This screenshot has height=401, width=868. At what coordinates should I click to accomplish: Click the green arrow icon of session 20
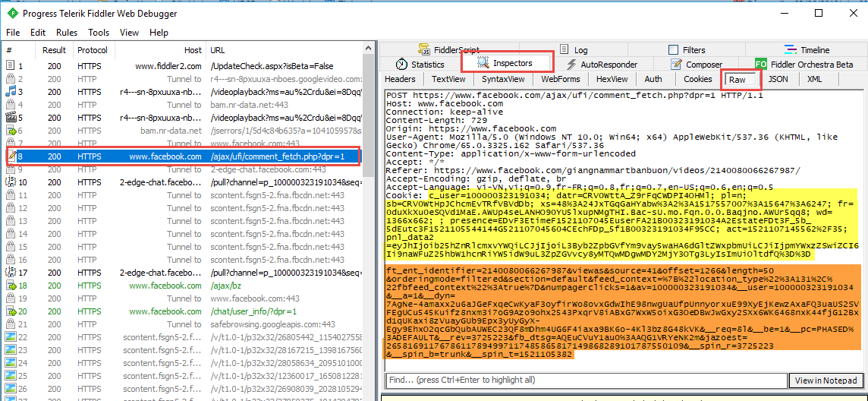tap(10, 311)
